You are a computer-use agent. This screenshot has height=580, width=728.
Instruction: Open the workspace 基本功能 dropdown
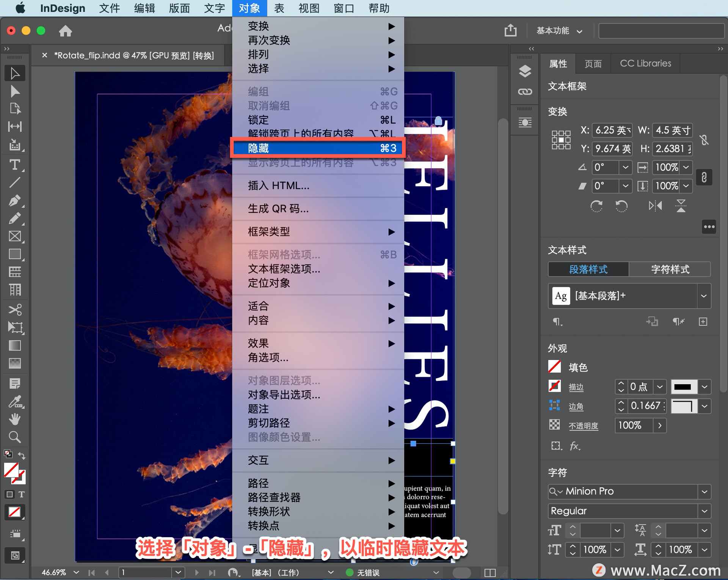[x=559, y=31]
